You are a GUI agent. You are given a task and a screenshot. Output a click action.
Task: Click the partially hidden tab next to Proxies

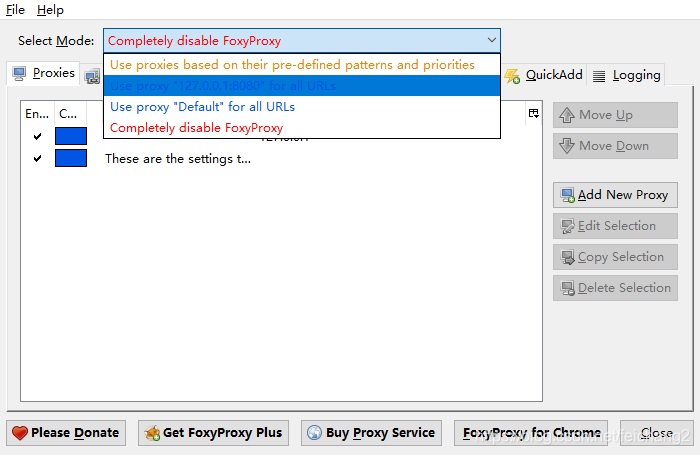point(92,76)
